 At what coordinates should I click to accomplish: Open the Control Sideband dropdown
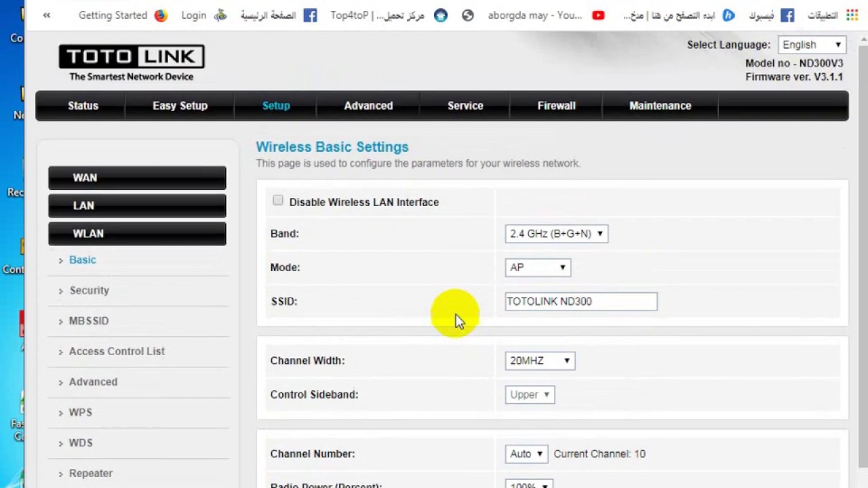(530, 394)
